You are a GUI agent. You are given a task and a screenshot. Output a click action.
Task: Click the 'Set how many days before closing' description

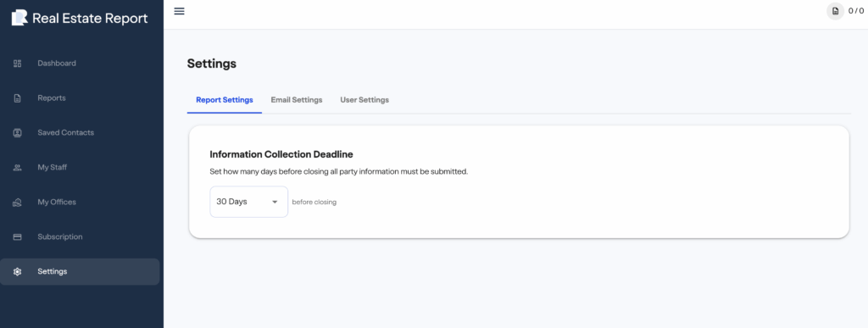click(x=339, y=171)
